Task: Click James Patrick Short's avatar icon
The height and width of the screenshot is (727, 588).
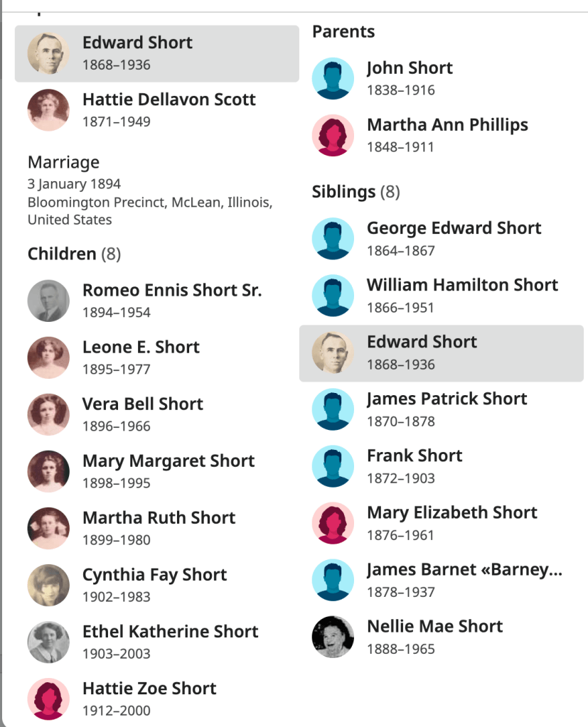Action: point(333,409)
